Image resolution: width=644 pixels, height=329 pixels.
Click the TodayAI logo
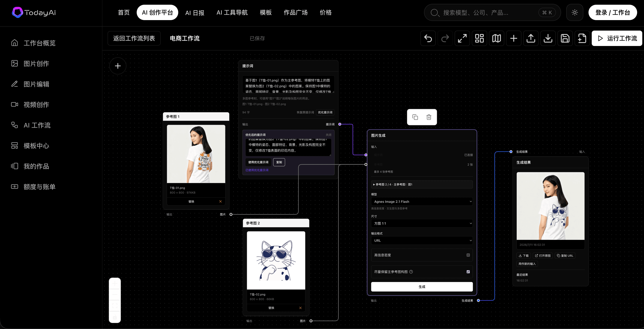(34, 12)
